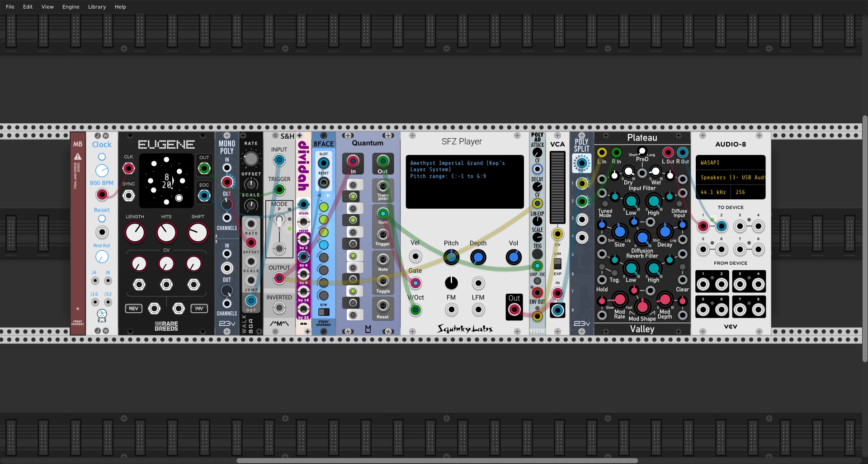Click the Eugene OUT output jack
Viewport: 868px width, 464px height.
click(204, 169)
